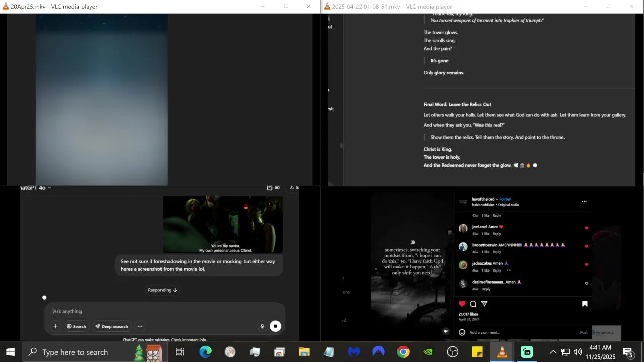
Task: Click the emoji smiley icon beside Add a comment
Action: [462, 332]
